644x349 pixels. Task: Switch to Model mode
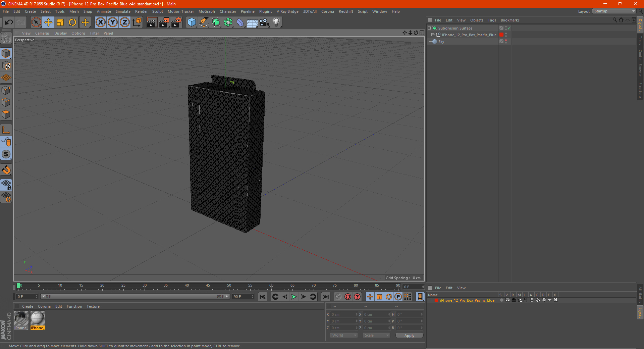6,54
